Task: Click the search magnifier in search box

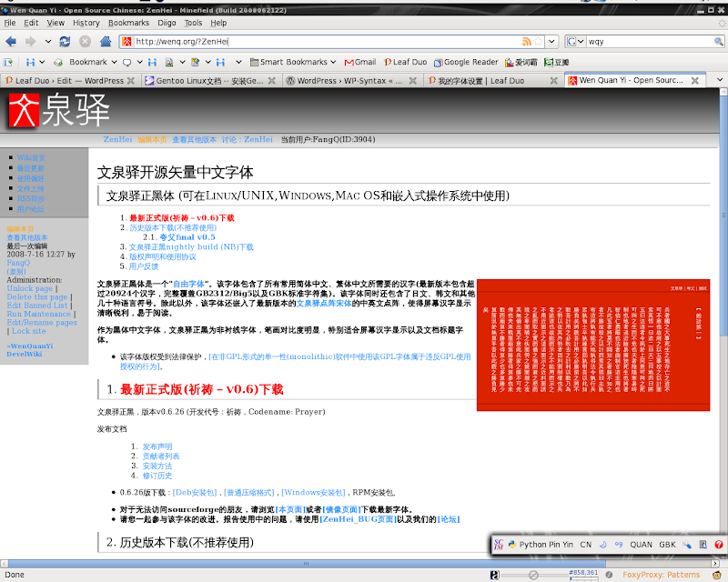Action: [x=718, y=41]
